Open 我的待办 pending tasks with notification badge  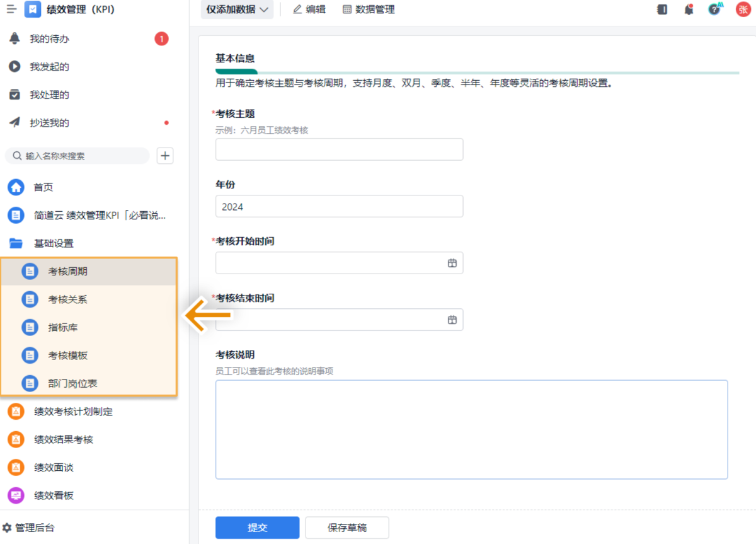tap(47, 38)
